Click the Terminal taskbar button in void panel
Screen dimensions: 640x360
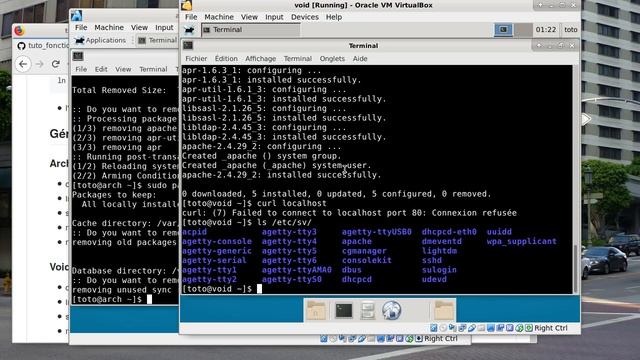[x=251, y=30]
